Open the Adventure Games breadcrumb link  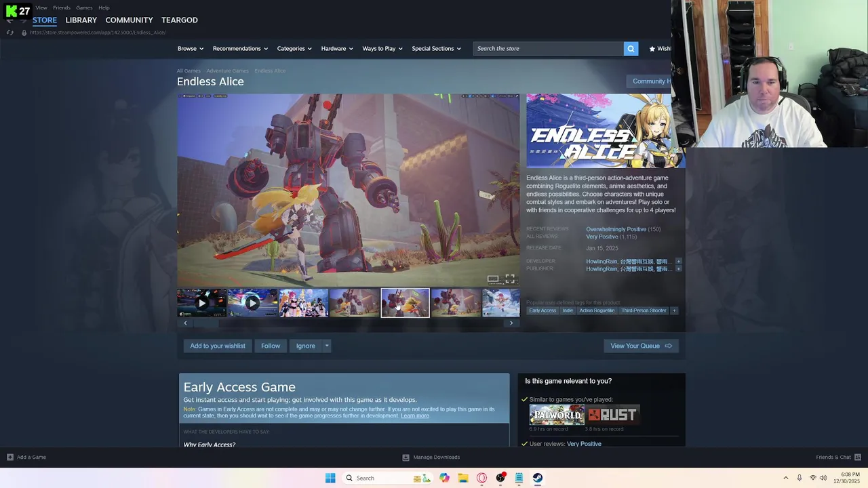(227, 70)
